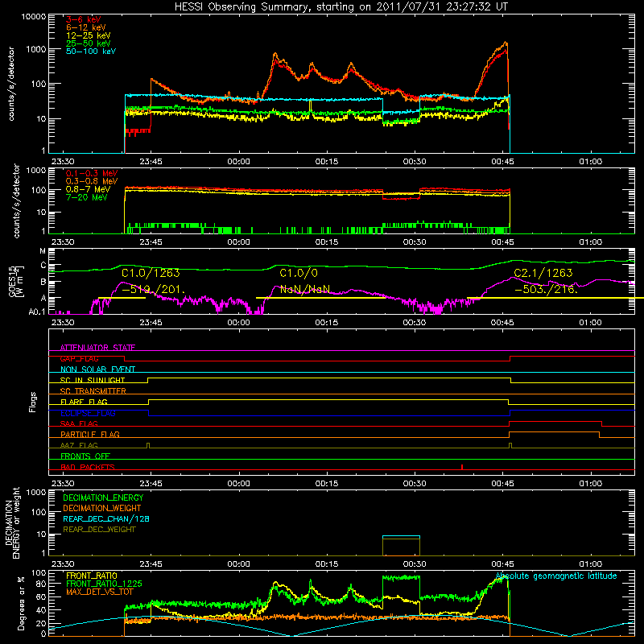644x644 pixels.
Task: Select the NON_SOLAR_EVENT flag label
Action: coord(97,369)
